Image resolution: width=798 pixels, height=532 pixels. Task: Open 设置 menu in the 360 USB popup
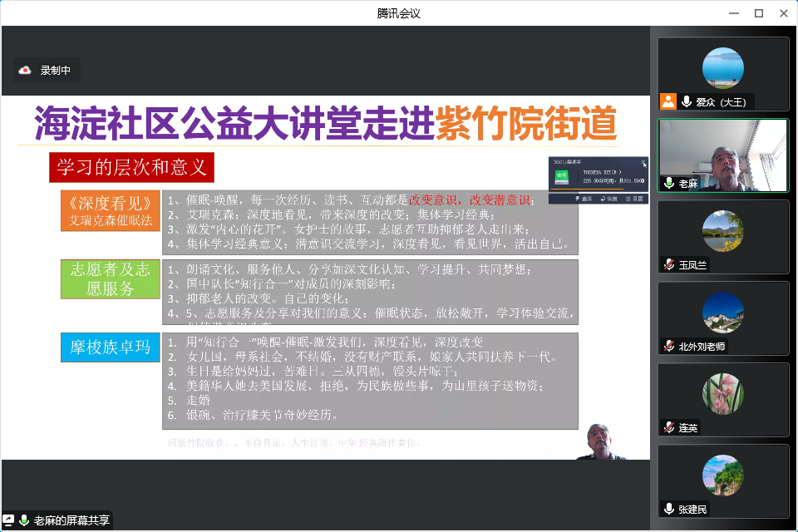(x=634, y=199)
